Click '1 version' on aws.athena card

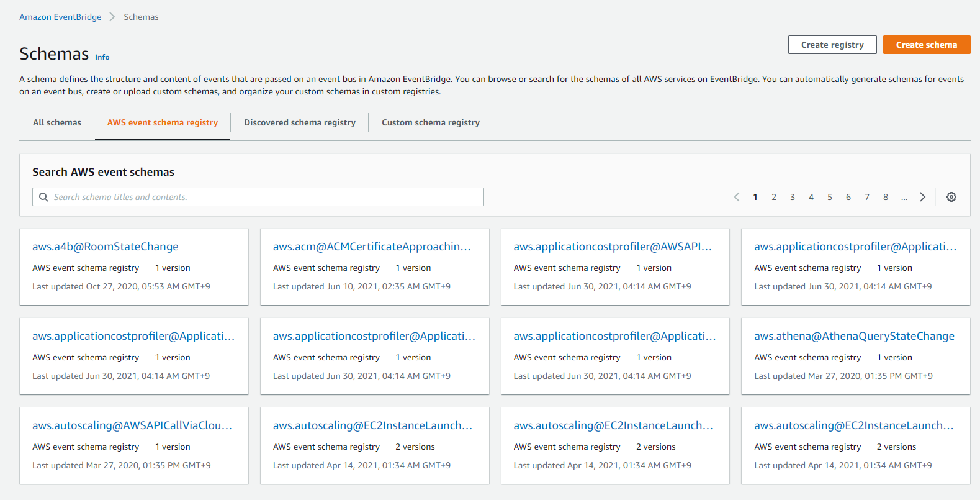[x=894, y=357]
